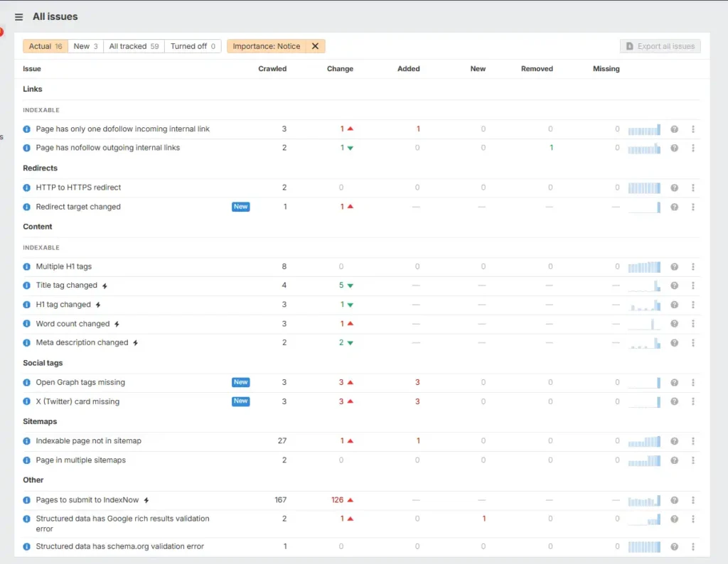Click history chart for schema.org validation error
This screenshot has width=728, height=564.
point(644,547)
